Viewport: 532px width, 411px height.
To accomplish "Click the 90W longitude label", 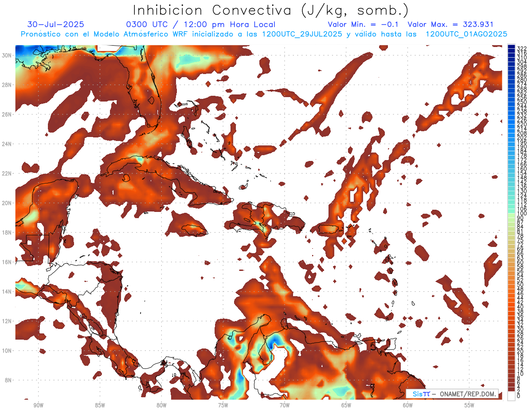I will [38, 406].
